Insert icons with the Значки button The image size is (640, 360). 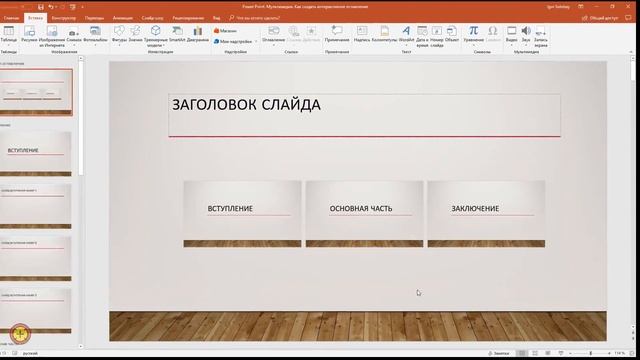click(135, 34)
